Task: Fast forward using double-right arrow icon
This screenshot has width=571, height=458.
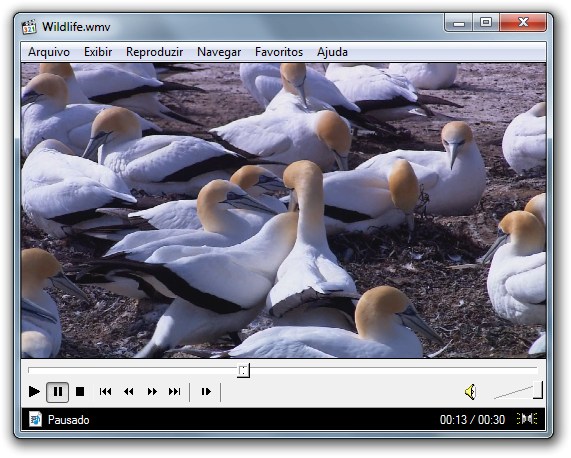Action: (152, 392)
